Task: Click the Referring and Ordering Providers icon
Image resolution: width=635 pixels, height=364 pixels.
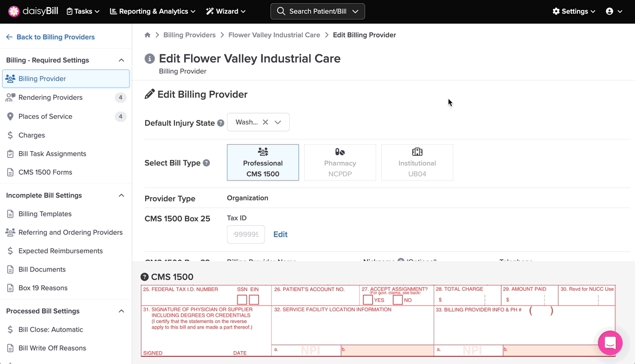Action: pyautogui.click(x=10, y=232)
